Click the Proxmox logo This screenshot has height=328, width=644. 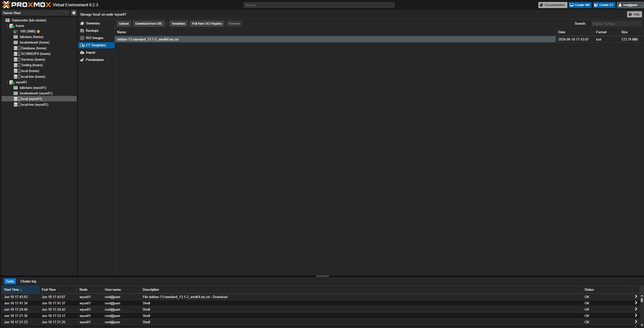[x=26, y=5]
